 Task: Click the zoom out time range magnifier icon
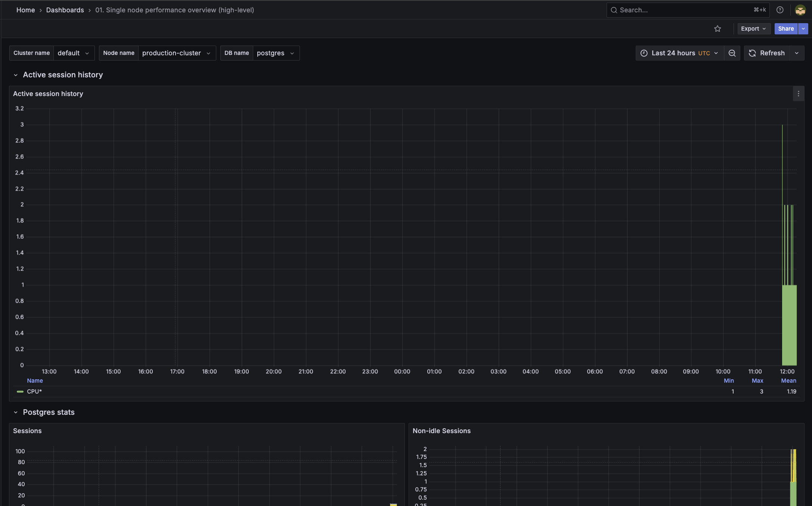(x=732, y=53)
